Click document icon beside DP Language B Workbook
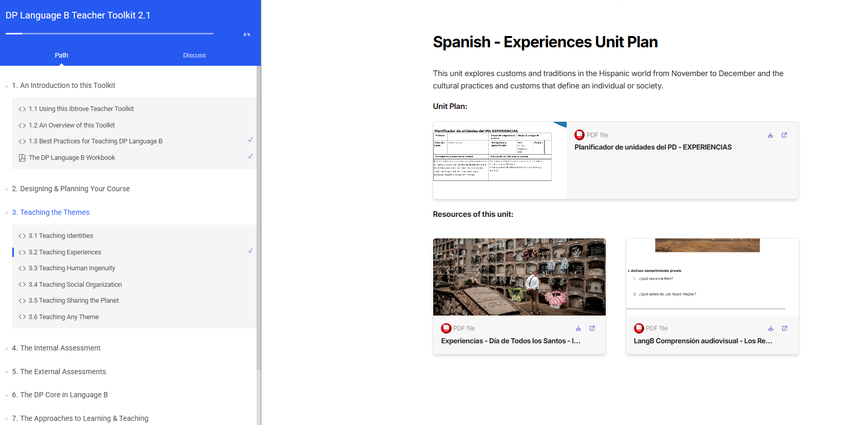 [22, 158]
